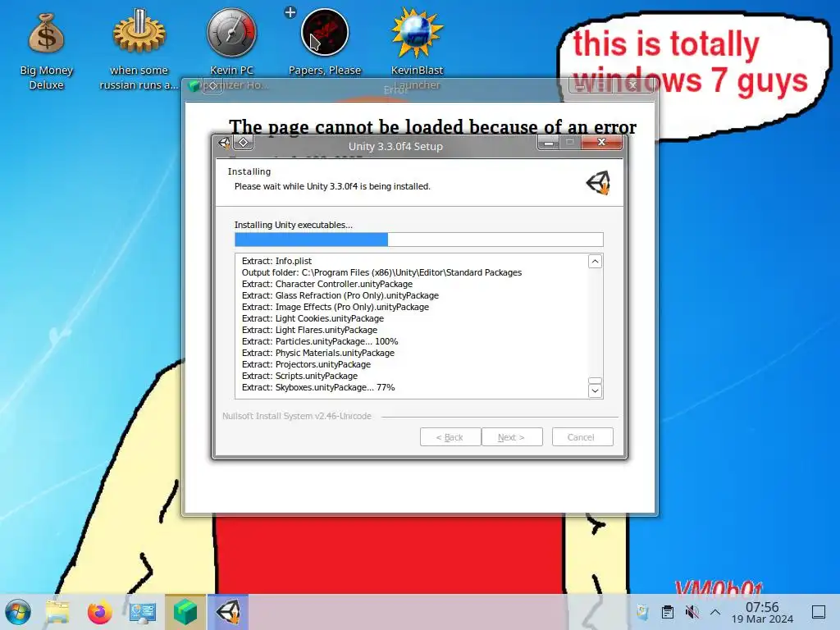Screen dimensions: 840x630
Task: Click the show desktop tray button
Action: (819, 612)
